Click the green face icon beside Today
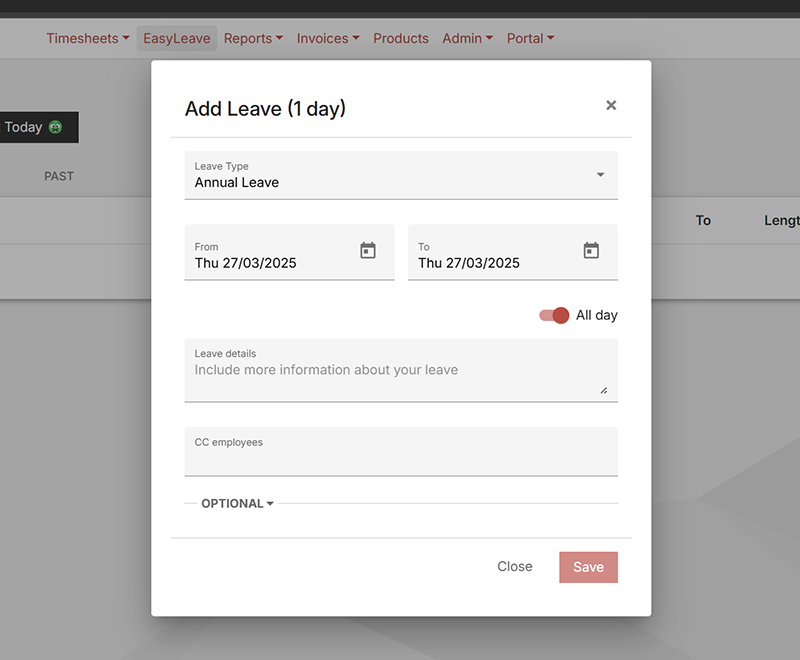Image resolution: width=800 pixels, height=660 pixels. pos(55,127)
